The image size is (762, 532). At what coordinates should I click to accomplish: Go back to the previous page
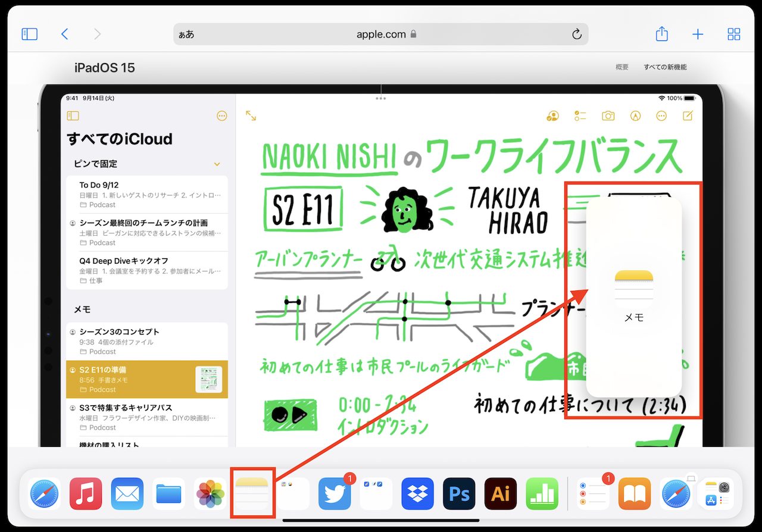click(x=65, y=34)
